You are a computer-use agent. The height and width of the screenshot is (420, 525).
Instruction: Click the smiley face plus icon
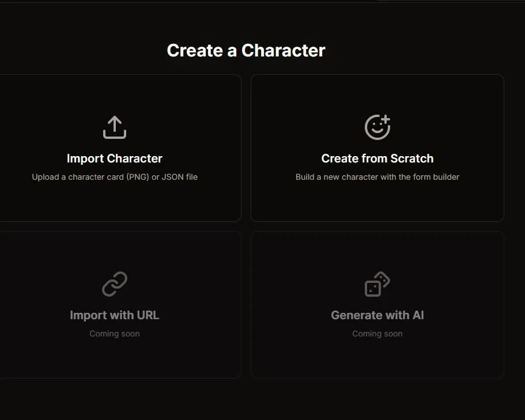pos(377,127)
